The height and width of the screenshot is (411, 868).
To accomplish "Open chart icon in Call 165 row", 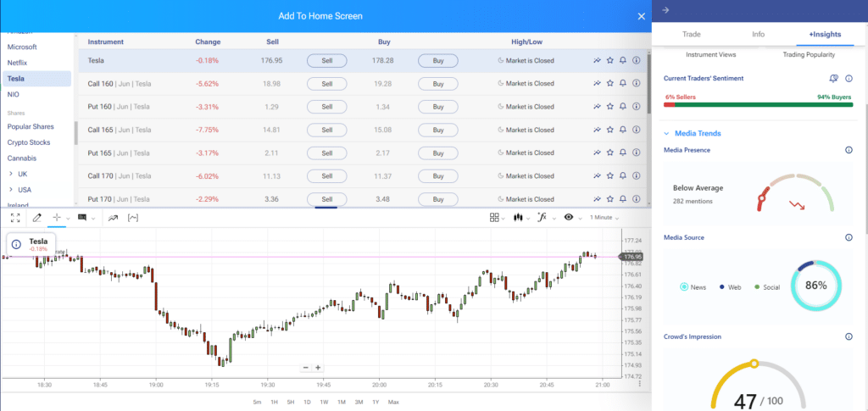I will (597, 130).
